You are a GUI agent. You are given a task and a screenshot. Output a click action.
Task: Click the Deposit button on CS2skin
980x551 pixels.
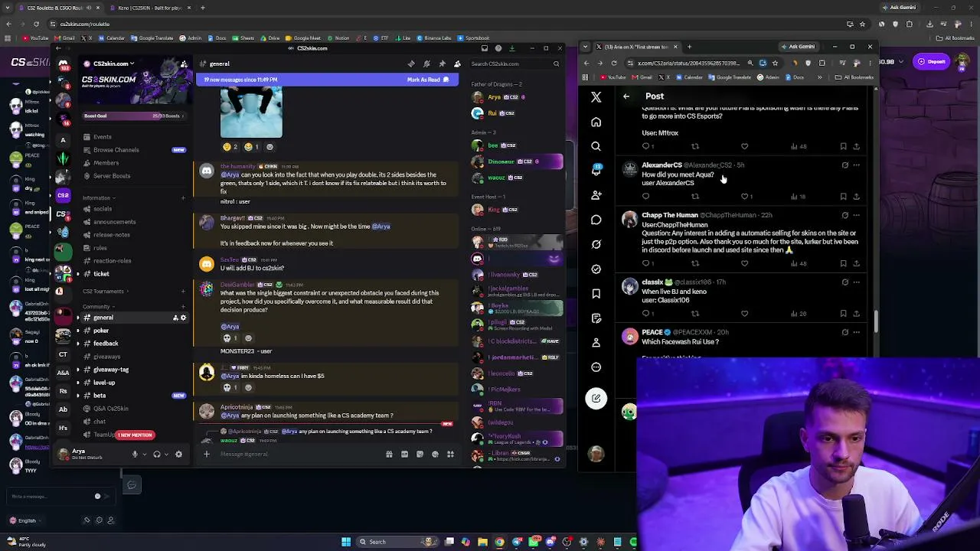(932, 62)
